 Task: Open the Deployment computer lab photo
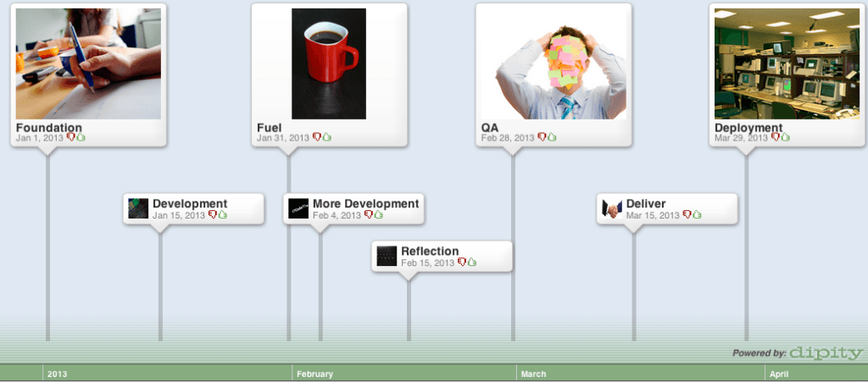[787, 64]
